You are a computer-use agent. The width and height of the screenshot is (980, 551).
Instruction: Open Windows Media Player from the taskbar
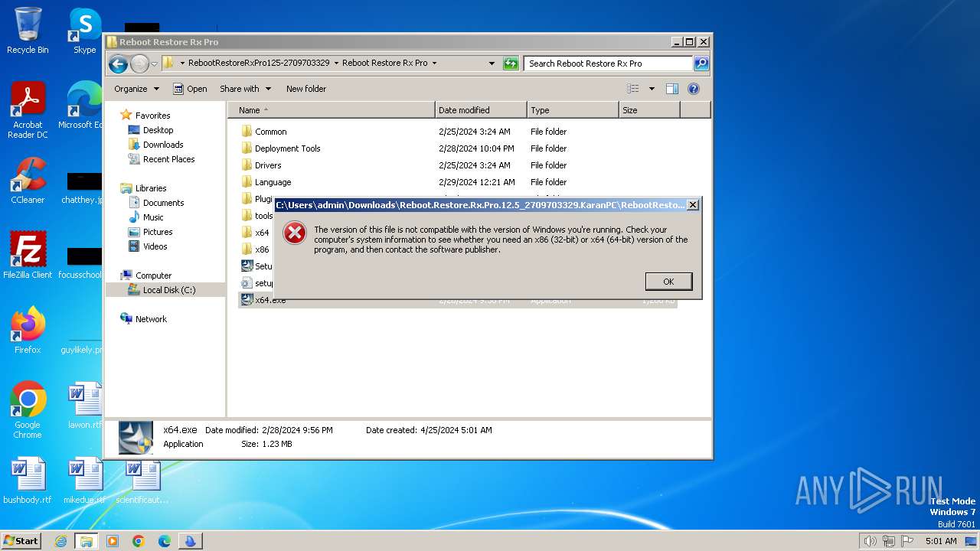click(x=113, y=541)
